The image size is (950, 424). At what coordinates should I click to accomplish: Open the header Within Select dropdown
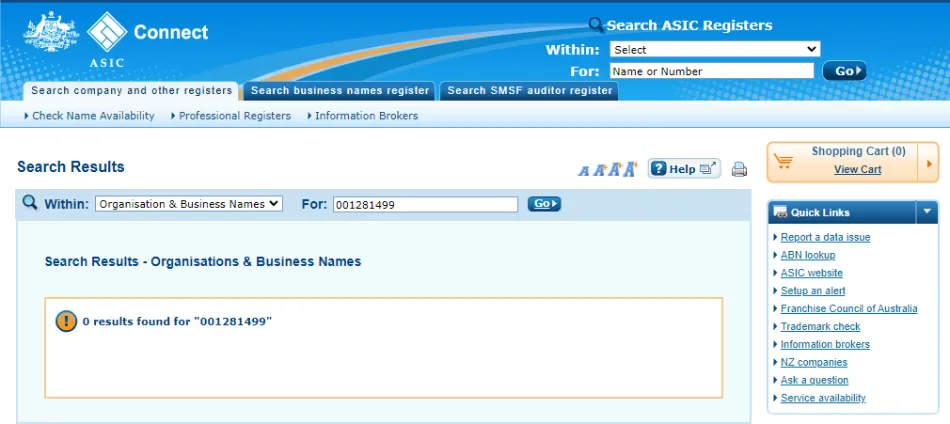[x=715, y=50]
